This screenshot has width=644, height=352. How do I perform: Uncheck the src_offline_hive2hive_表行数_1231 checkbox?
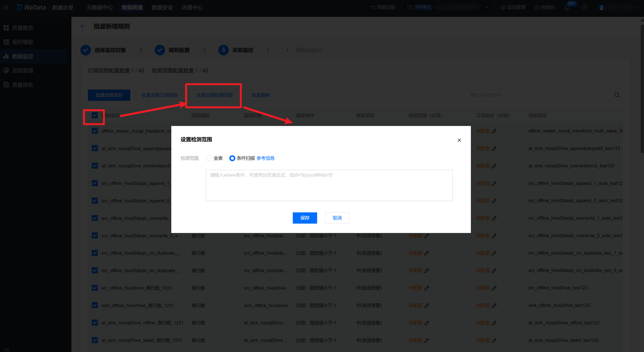(x=95, y=288)
